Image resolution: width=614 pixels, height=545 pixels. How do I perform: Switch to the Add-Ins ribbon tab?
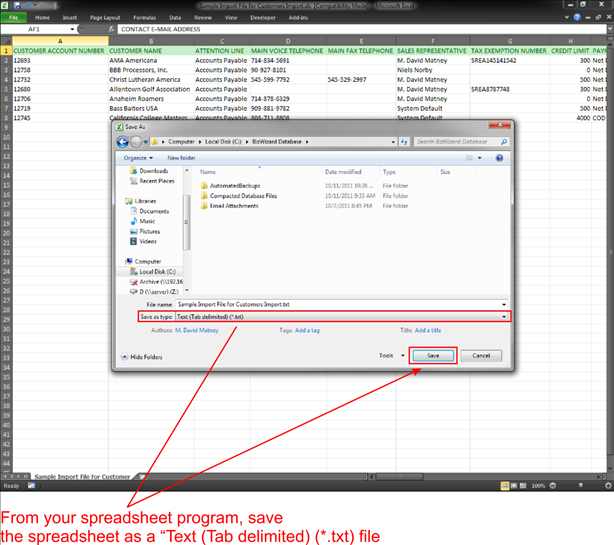[x=298, y=18]
